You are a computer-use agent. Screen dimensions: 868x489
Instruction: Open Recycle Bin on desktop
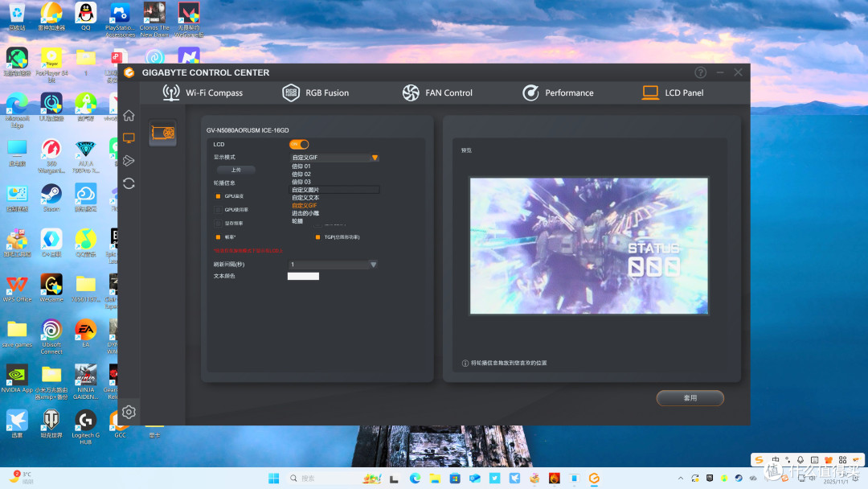point(17,15)
